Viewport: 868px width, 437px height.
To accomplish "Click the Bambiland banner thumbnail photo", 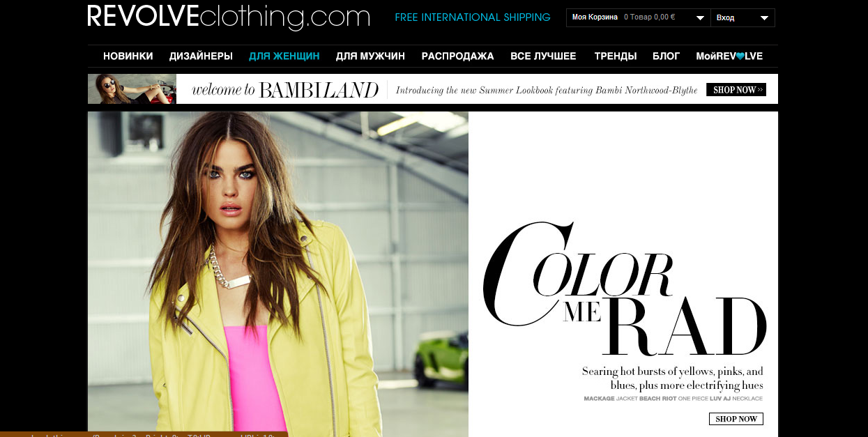I will pyautogui.click(x=132, y=89).
